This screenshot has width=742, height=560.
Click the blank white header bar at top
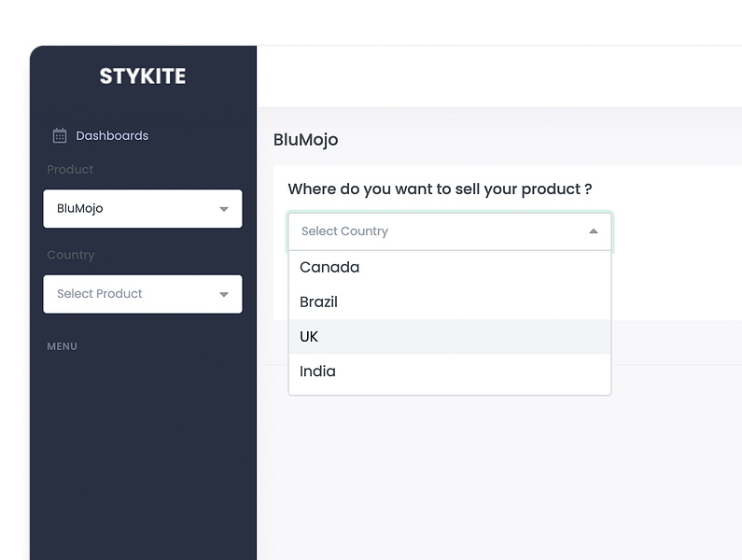point(499,77)
